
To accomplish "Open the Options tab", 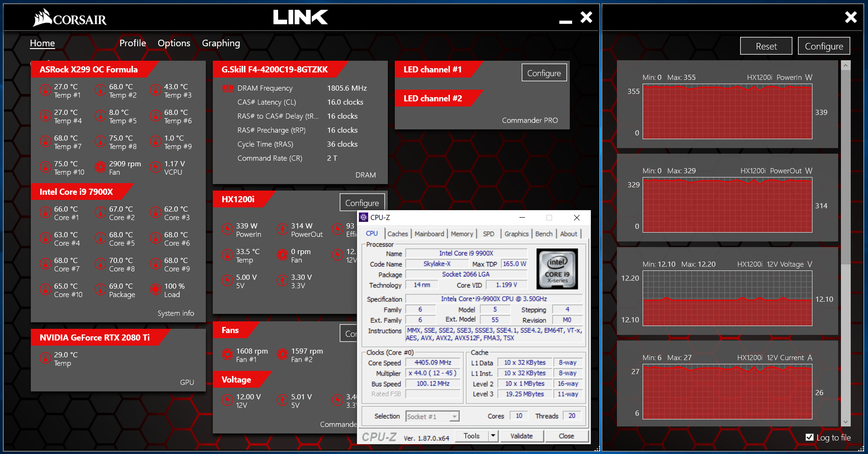I will click(x=174, y=43).
